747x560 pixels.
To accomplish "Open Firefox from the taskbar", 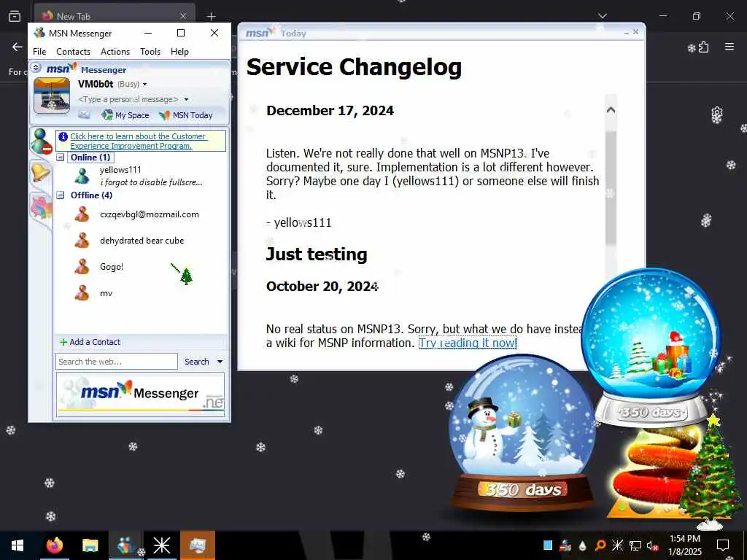I will click(x=54, y=545).
